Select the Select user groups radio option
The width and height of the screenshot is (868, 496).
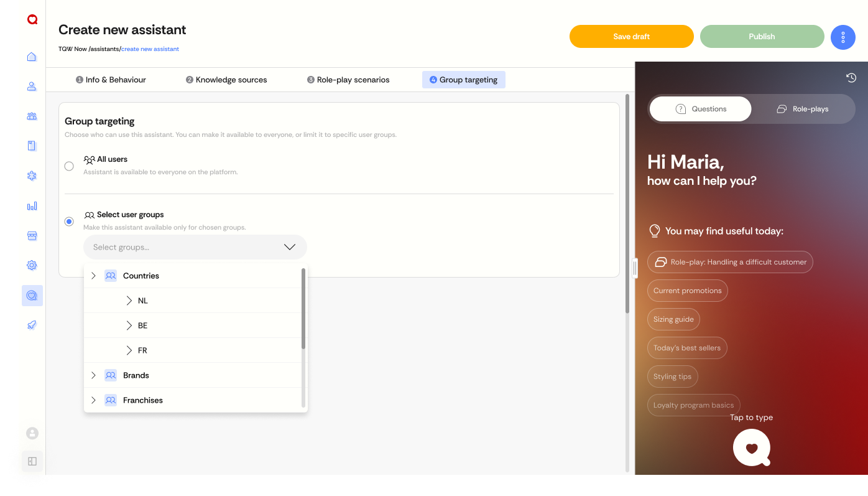point(69,221)
